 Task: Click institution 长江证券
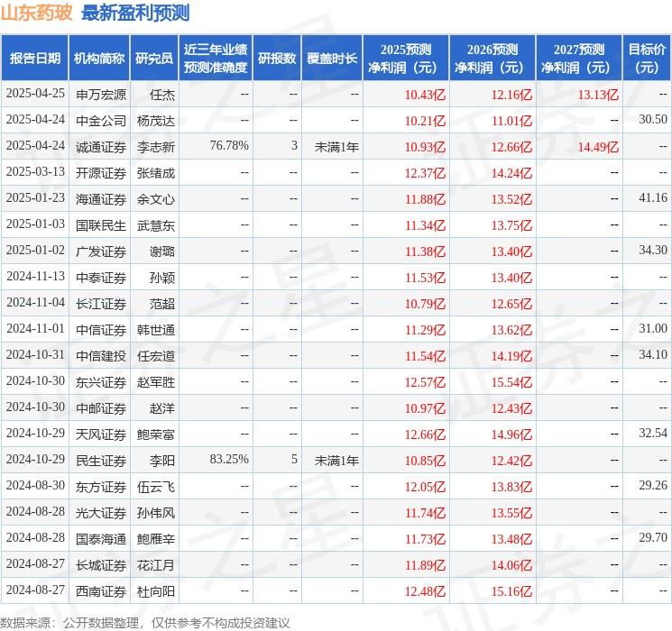[x=101, y=303]
